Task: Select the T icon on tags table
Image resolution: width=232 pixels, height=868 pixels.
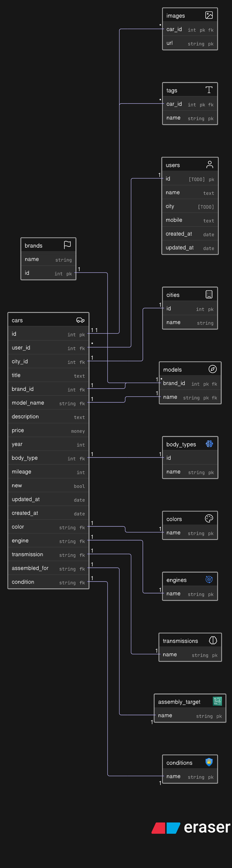Action: click(209, 90)
